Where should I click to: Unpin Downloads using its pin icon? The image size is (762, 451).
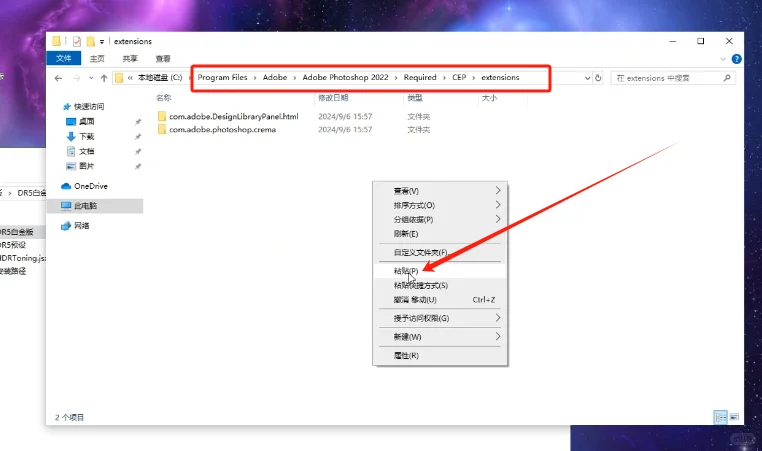pyautogui.click(x=138, y=137)
